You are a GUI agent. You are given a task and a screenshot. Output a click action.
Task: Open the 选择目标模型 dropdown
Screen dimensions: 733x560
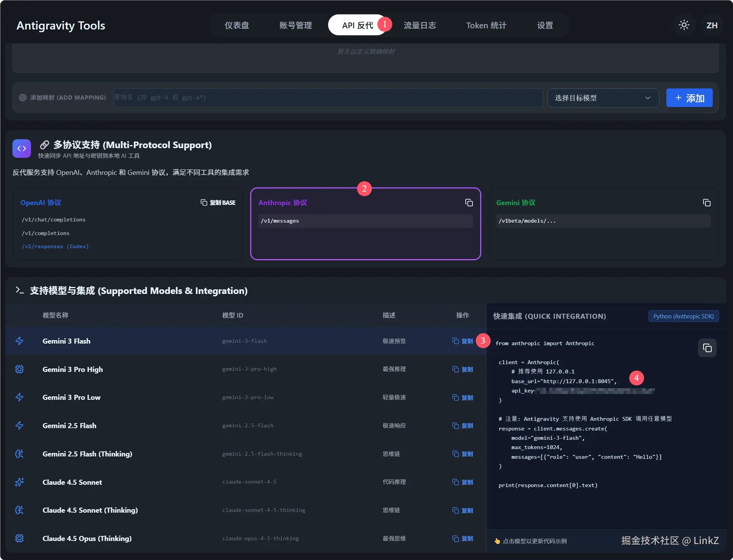(603, 98)
